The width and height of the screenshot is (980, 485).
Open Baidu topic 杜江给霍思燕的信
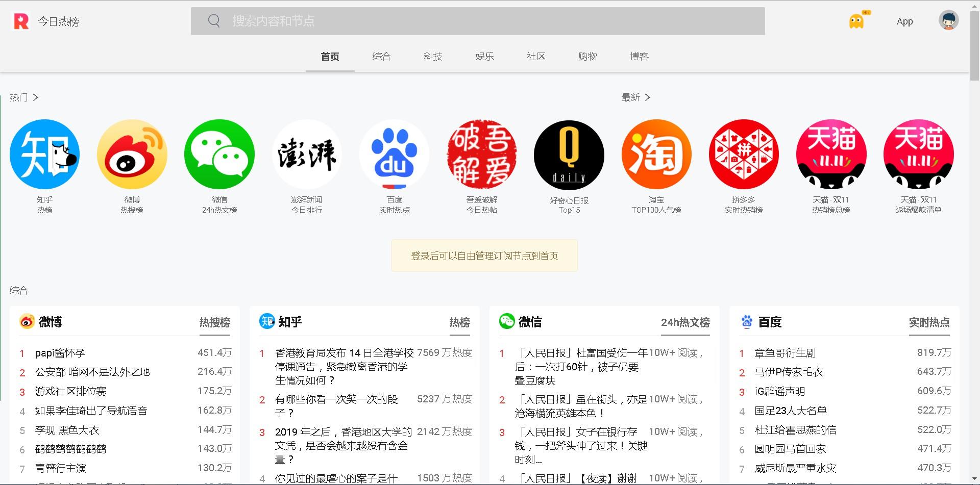click(x=795, y=430)
